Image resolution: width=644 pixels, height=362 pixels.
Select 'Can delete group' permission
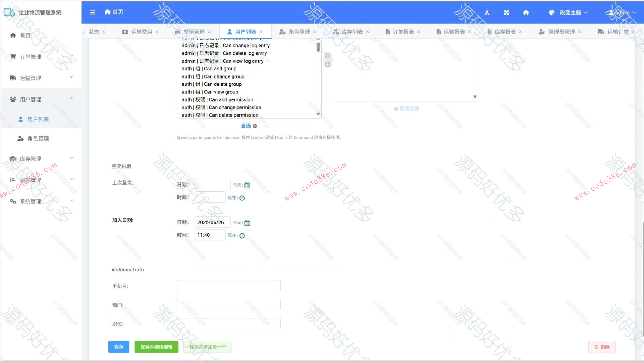click(212, 84)
